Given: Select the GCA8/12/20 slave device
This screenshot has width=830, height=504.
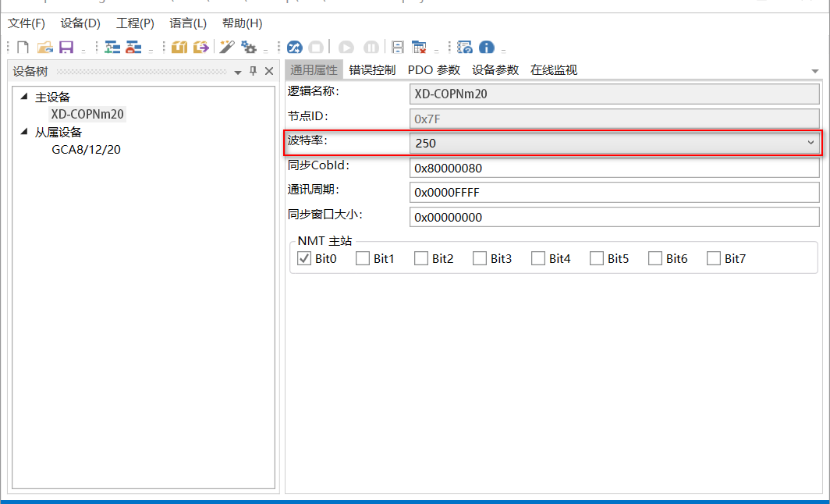Looking at the screenshot, I should point(87,149).
